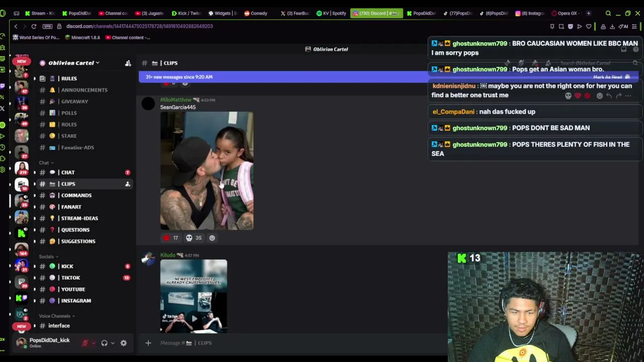Toggle the microphone mute button

pos(85,343)
